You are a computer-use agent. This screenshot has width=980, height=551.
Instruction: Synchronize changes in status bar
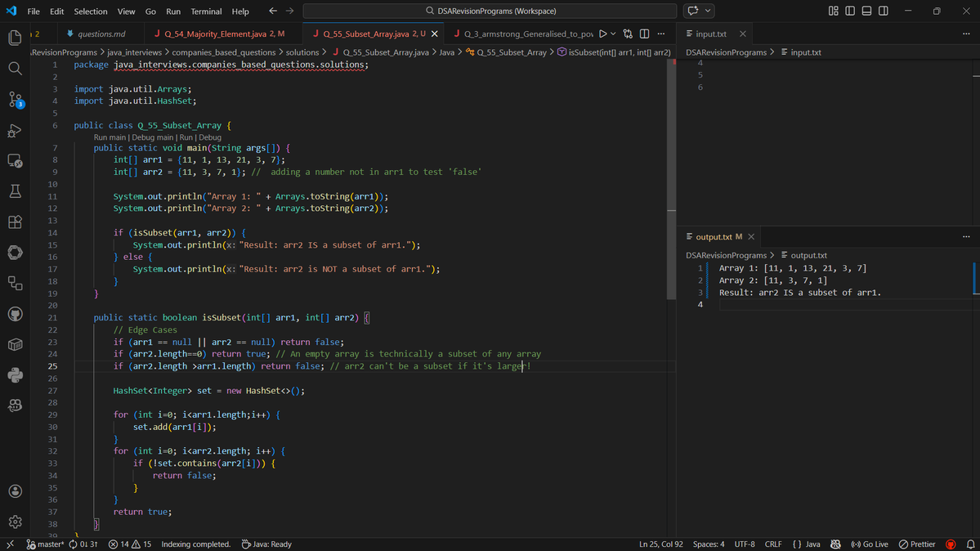point(83,544)
